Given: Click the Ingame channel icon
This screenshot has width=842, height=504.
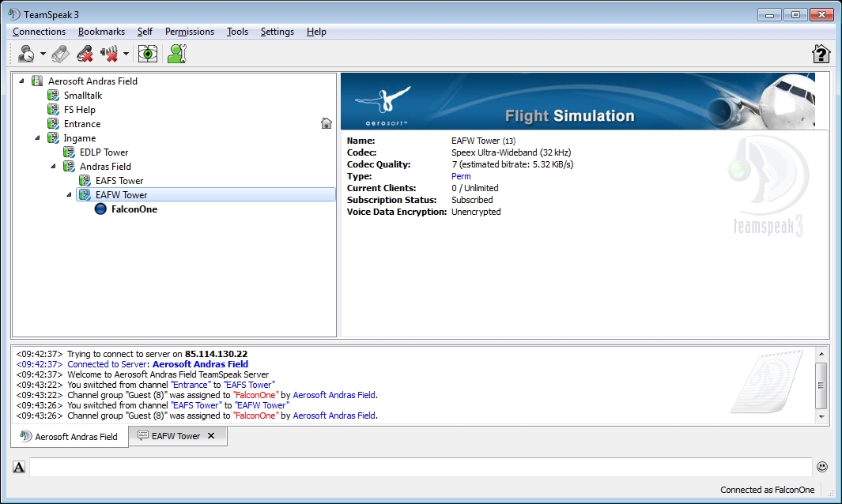Looking at the screenshot, I should (53, 138).
